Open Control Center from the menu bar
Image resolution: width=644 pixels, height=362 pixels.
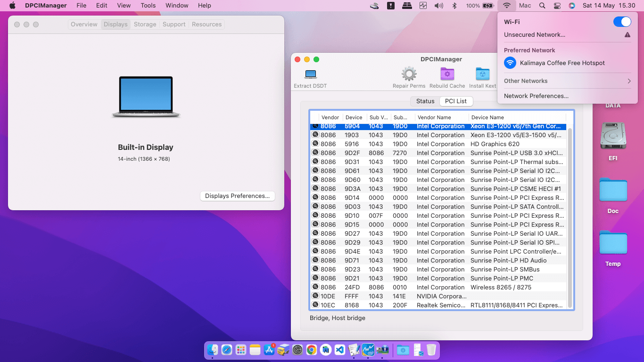tap(557, 6)
